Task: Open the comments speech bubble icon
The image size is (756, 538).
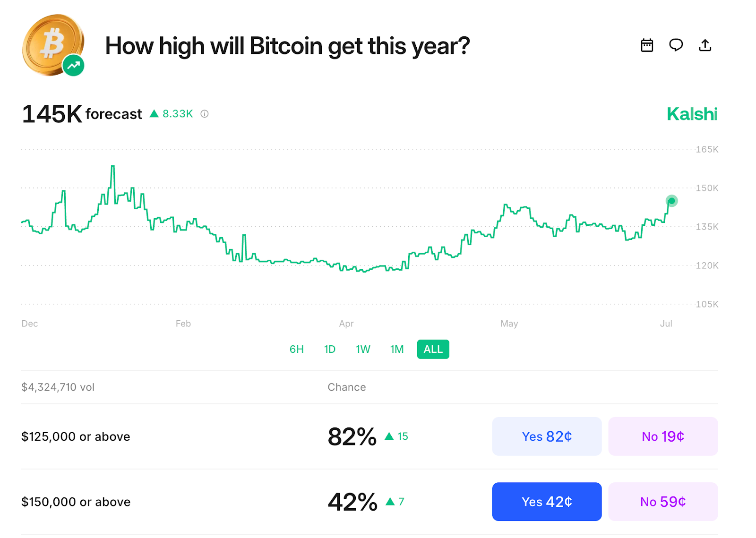Action: (x=676, y=45)
